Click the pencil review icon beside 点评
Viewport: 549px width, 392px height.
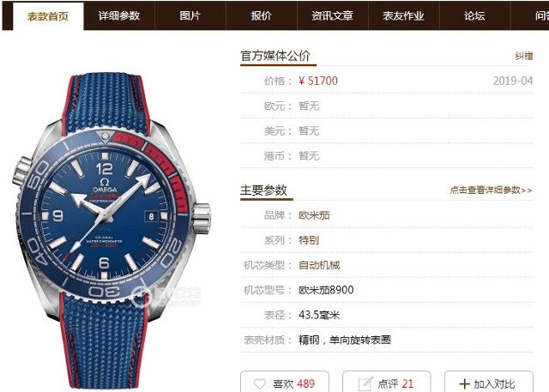(365, 384)
